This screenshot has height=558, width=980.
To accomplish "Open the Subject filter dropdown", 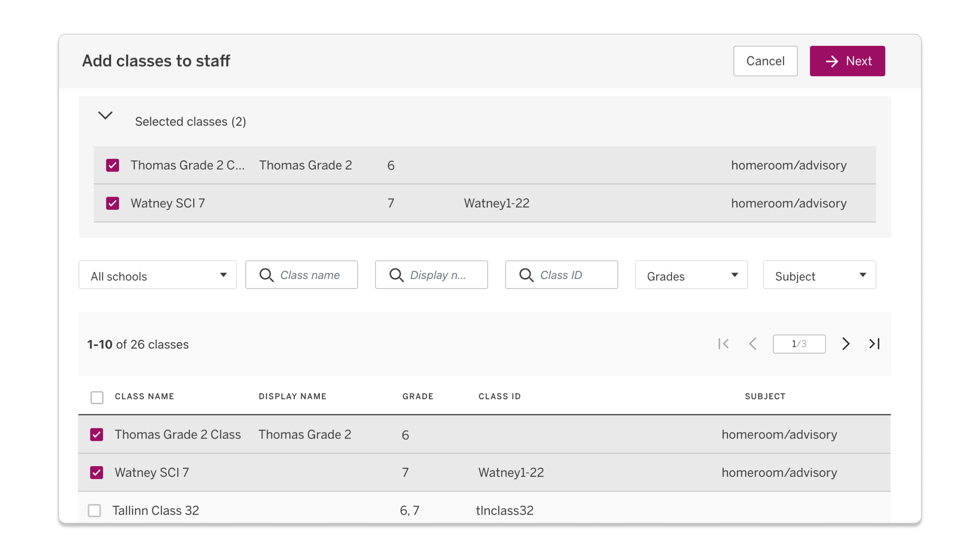I will coord(819,275).
